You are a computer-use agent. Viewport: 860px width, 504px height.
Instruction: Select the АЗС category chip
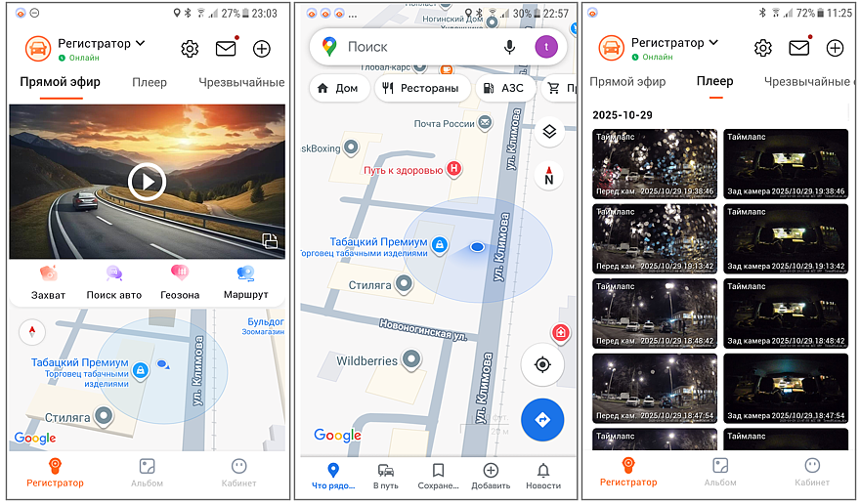pos(502,88)
